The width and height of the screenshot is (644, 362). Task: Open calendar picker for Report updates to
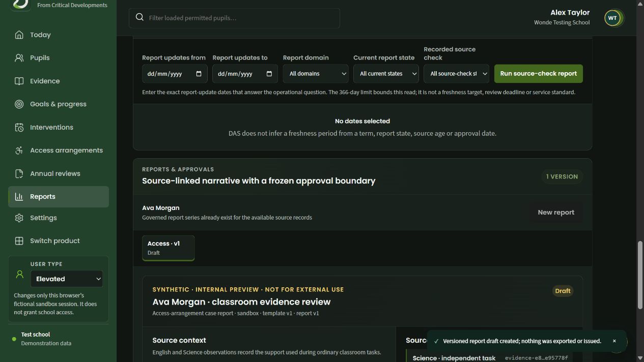[269, 74]
